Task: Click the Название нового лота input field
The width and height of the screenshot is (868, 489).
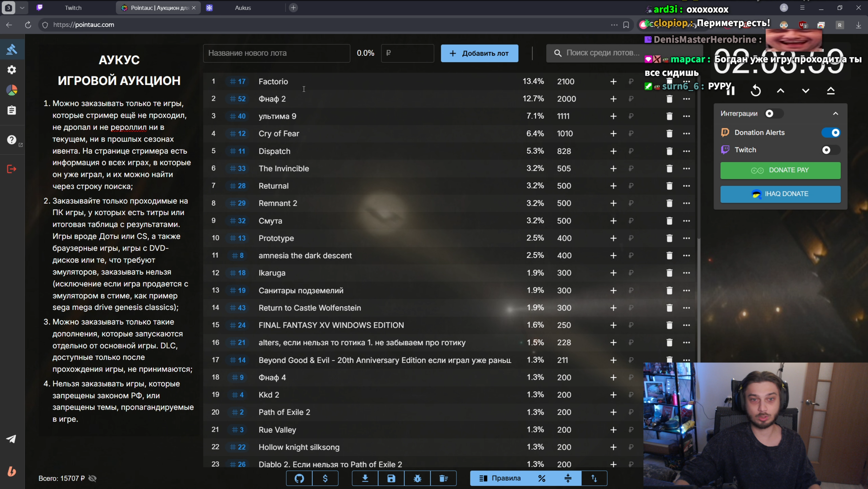Action: click(276, 53)
